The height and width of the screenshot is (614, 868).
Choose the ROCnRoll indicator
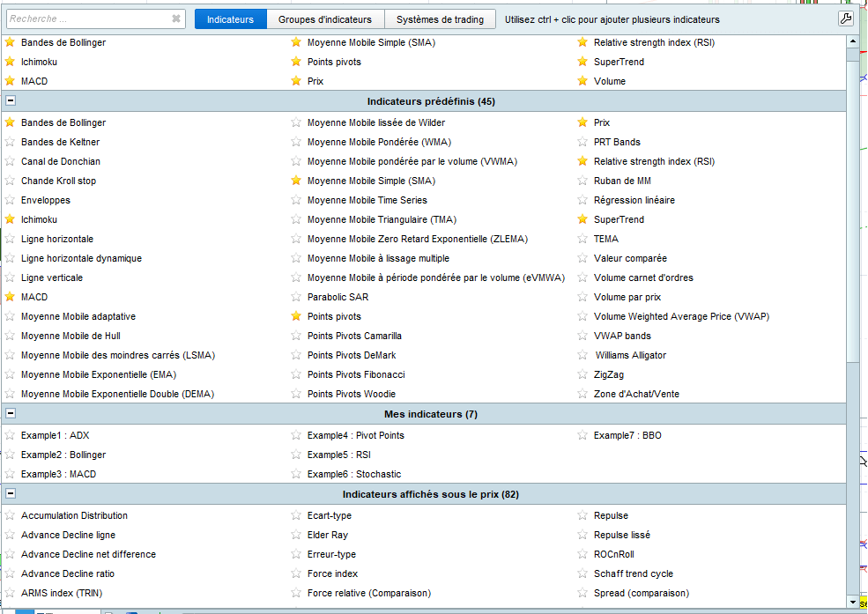pos(614,554)
